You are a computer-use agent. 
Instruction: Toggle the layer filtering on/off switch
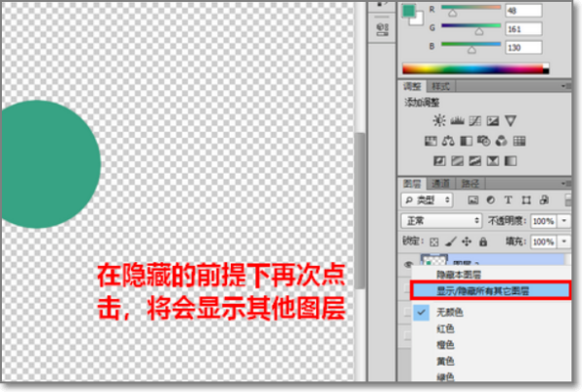567,200
